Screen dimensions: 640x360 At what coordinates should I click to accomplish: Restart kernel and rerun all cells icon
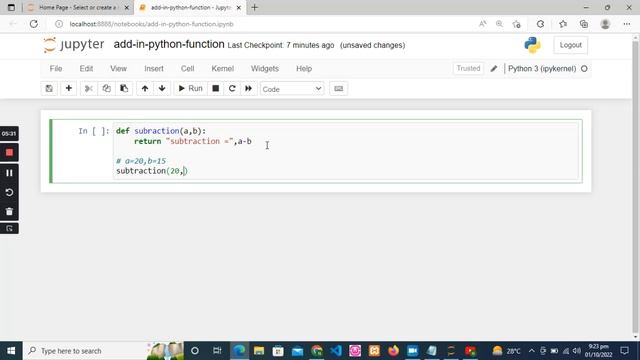tap(248, 89)
